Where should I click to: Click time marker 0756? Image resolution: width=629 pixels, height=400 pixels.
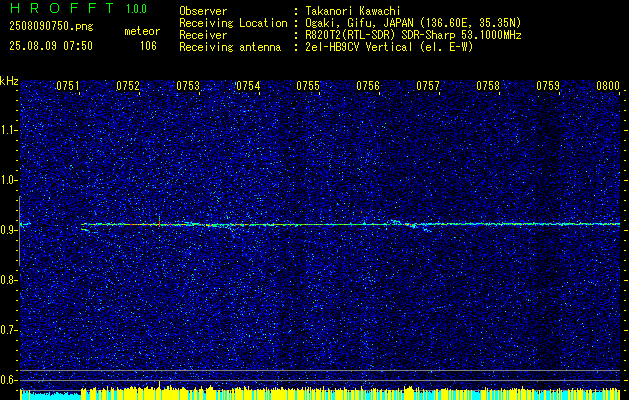(368, 86)
